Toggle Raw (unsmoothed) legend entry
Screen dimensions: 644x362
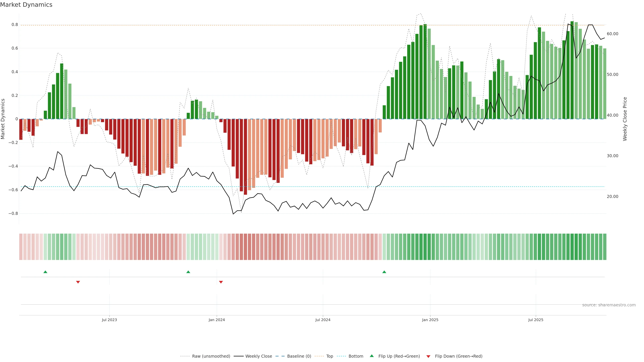tap(211, 356)
